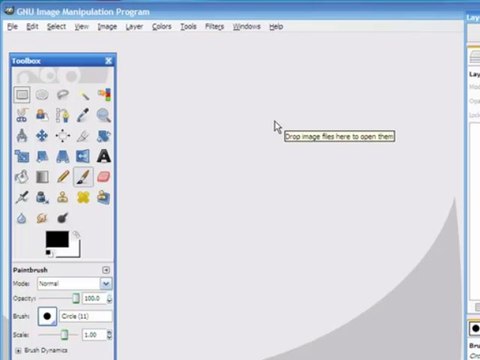This screenshot has width=480, height=360.
Task: Select the Alignment tool
Action: click(63, 136)
